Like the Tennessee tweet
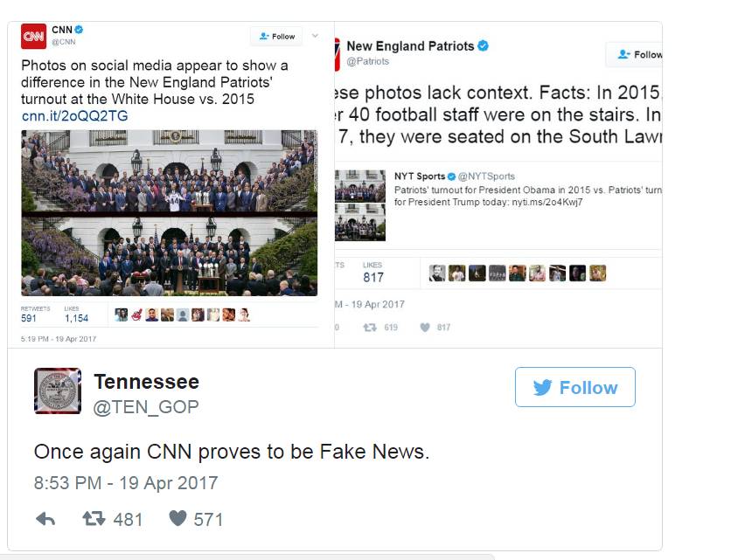 coord(178,518)
